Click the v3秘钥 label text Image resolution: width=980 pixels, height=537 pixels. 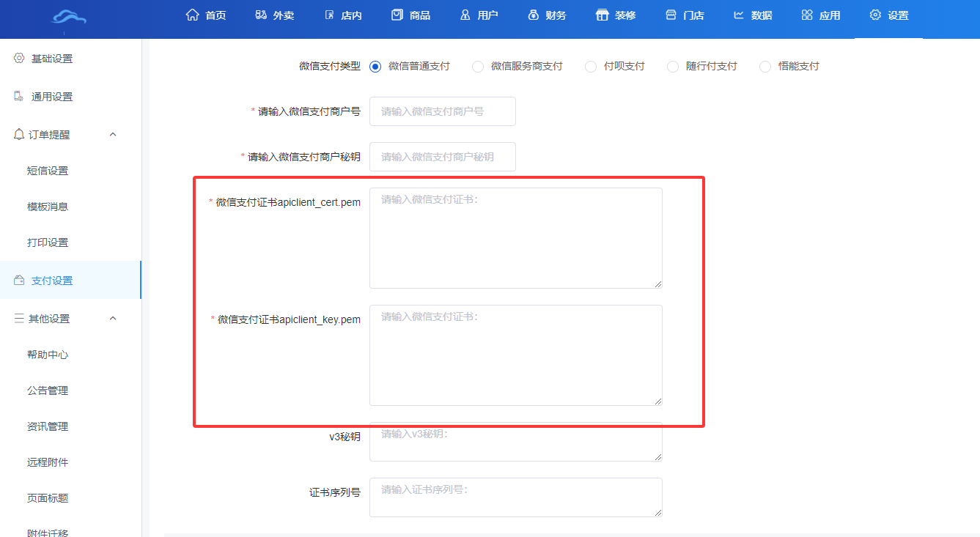(x=345, y=437)
